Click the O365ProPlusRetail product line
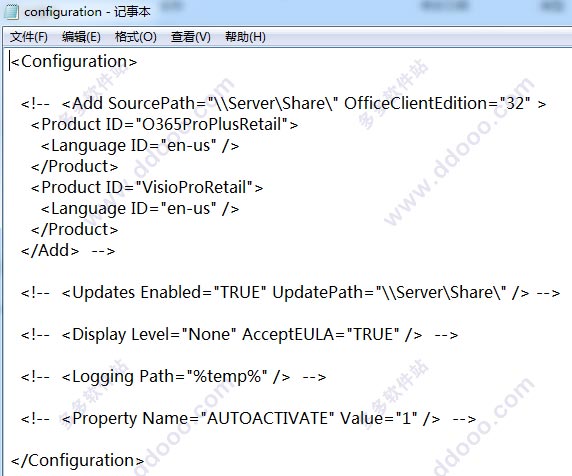Screen dimensions: 572x476 (165, 125)
